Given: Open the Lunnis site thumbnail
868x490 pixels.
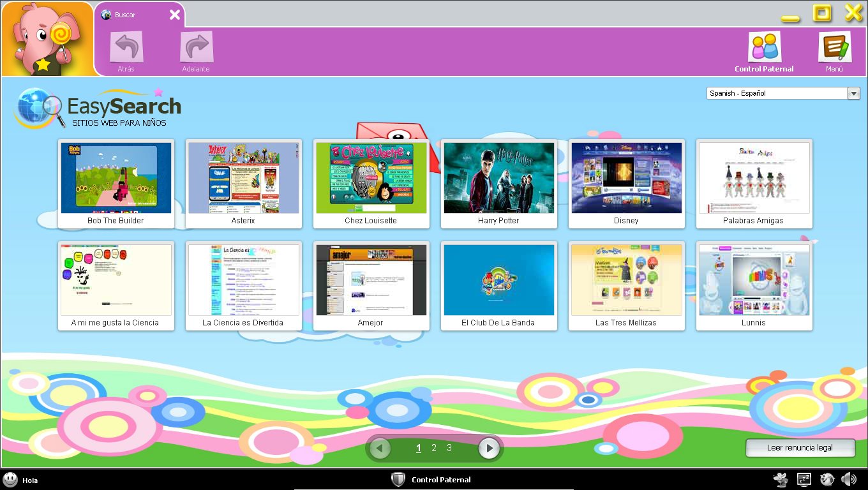Looking at the screenshot, I should (754, 286).
